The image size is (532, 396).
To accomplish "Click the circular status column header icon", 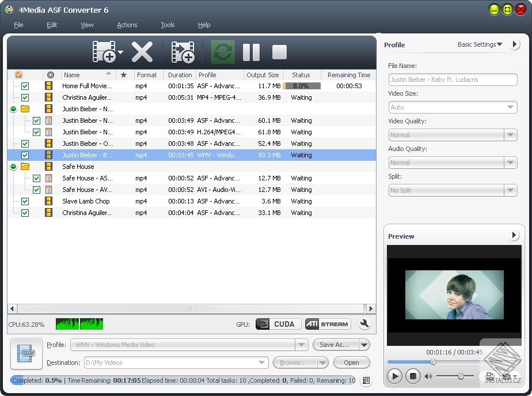I will coord(51,75).
